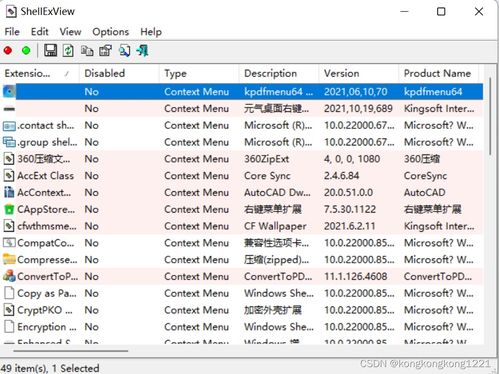Click the Save Selected Items floppy icon
The width and height of the screenshot is (499, 374).
pos(51,51)
